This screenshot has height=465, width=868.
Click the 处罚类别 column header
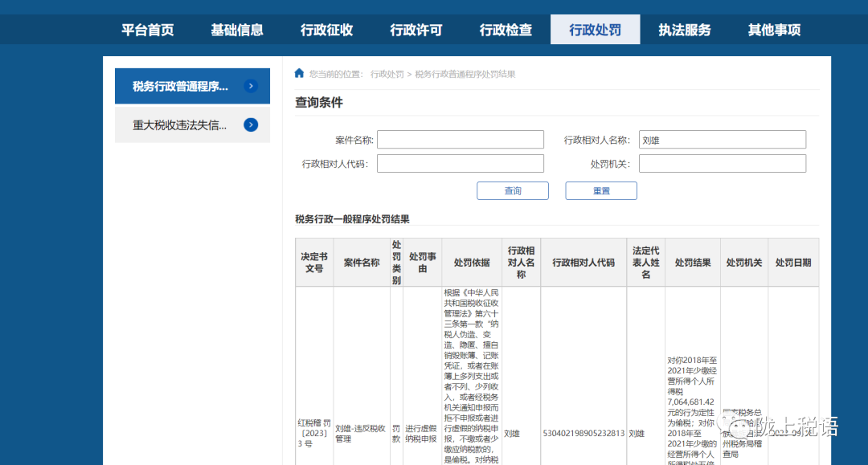coord(396,263)
